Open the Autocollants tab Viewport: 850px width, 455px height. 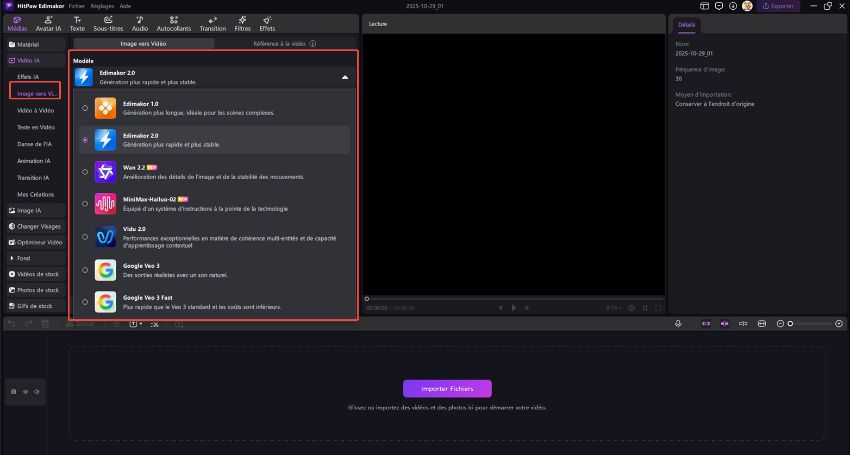click(173, 24)
